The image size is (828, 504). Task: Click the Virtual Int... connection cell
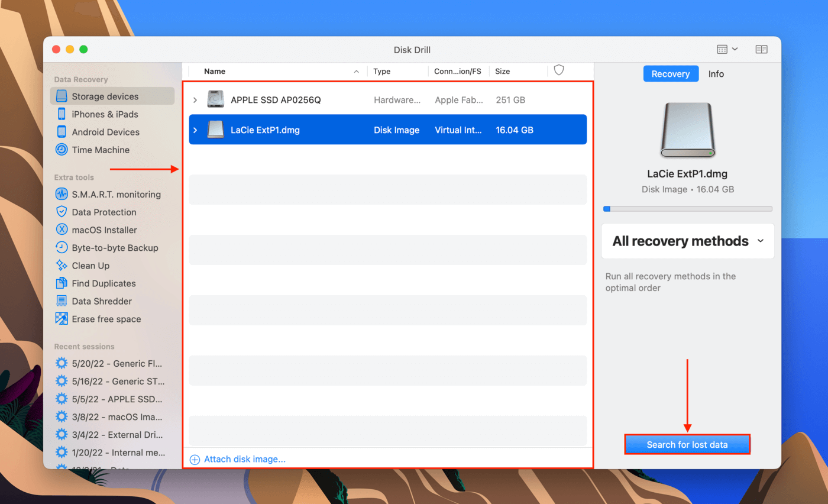459,130
